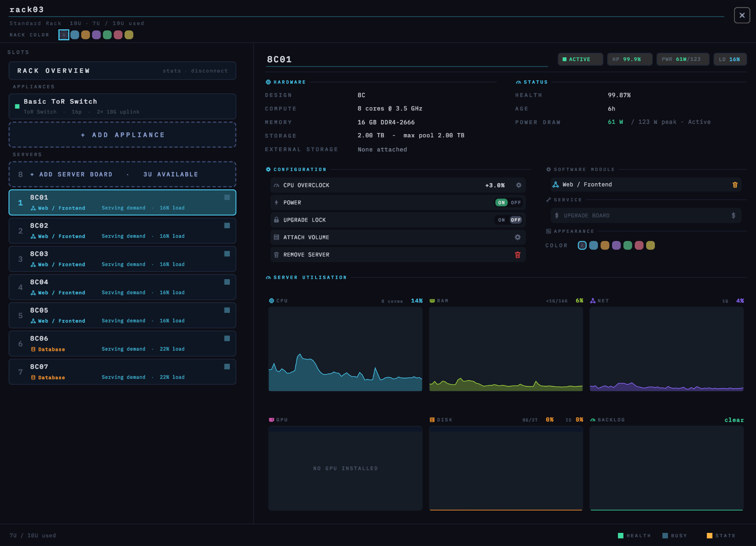Screen dimensions: 756x546
Task: Choose green server appearance color
Action: [628, 246]
